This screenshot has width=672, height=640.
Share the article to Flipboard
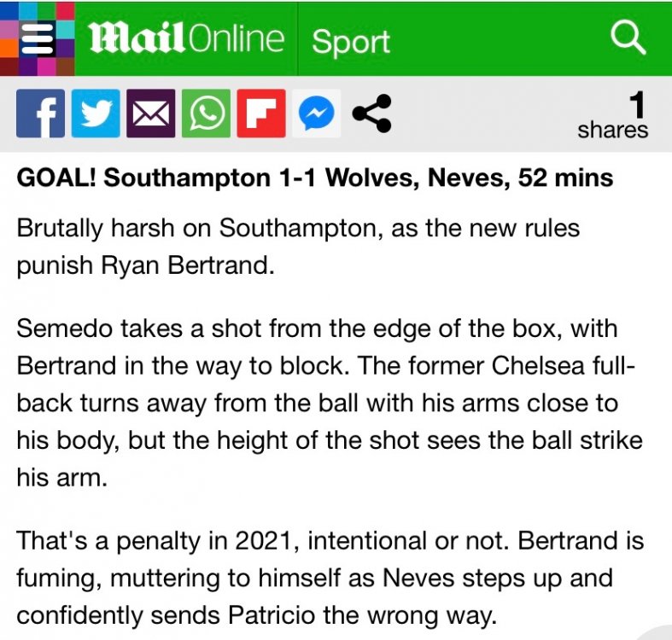tap(261, 113)
